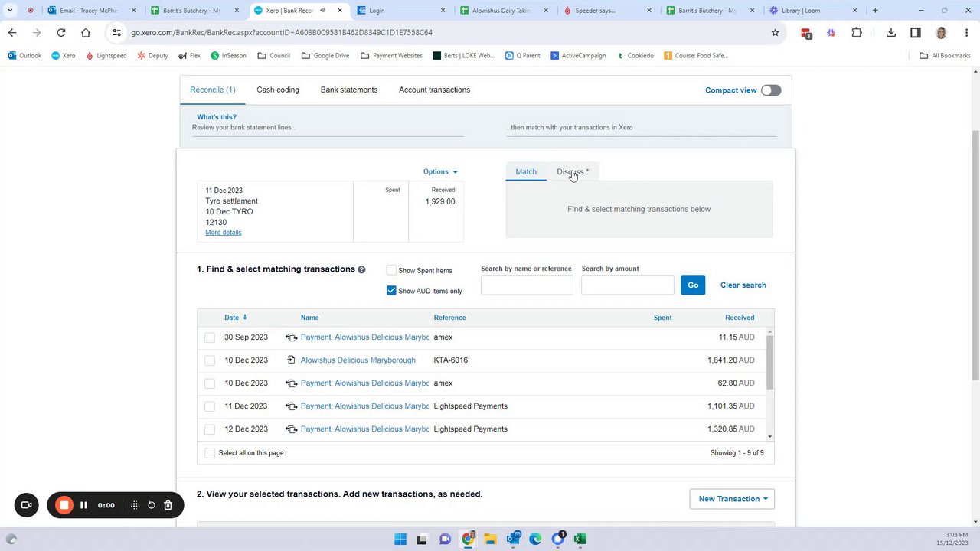Restart the Loom recording
This screenshot has width=980, height=551.
click(x=152, y=505)
